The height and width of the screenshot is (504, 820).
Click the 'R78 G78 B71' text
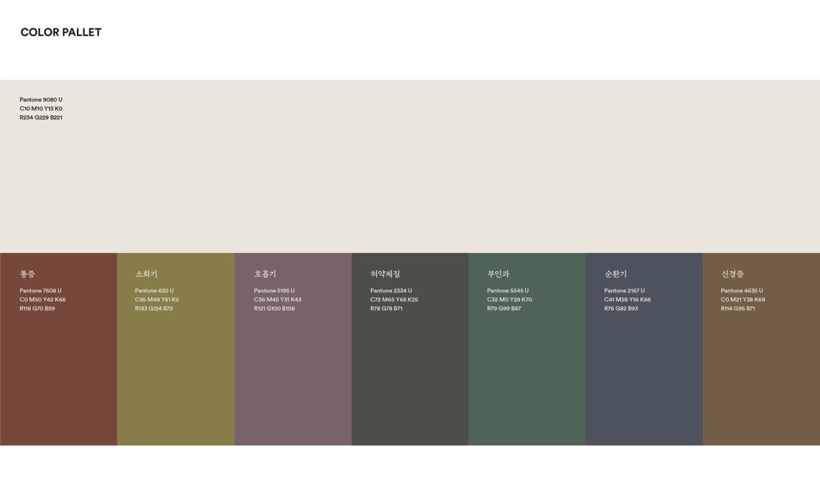[x=387, y=308]
